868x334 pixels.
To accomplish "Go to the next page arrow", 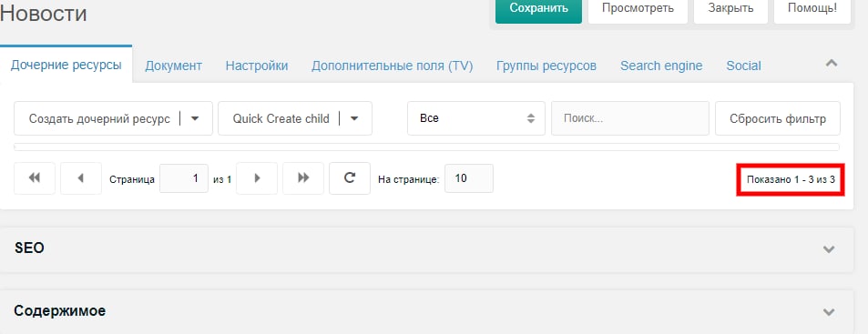I will tap(257, 178).
